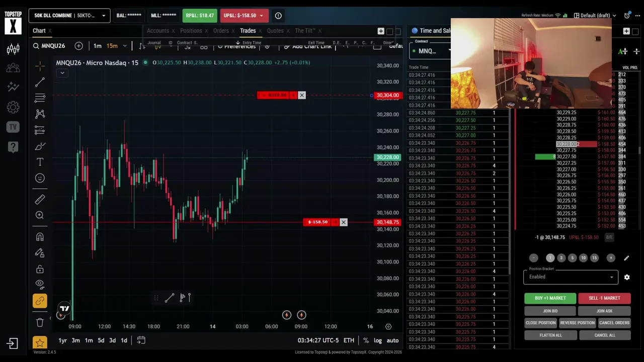Select the brush drawing tool
This screenshot has width=644, height=362.
(x=40, y=146)
